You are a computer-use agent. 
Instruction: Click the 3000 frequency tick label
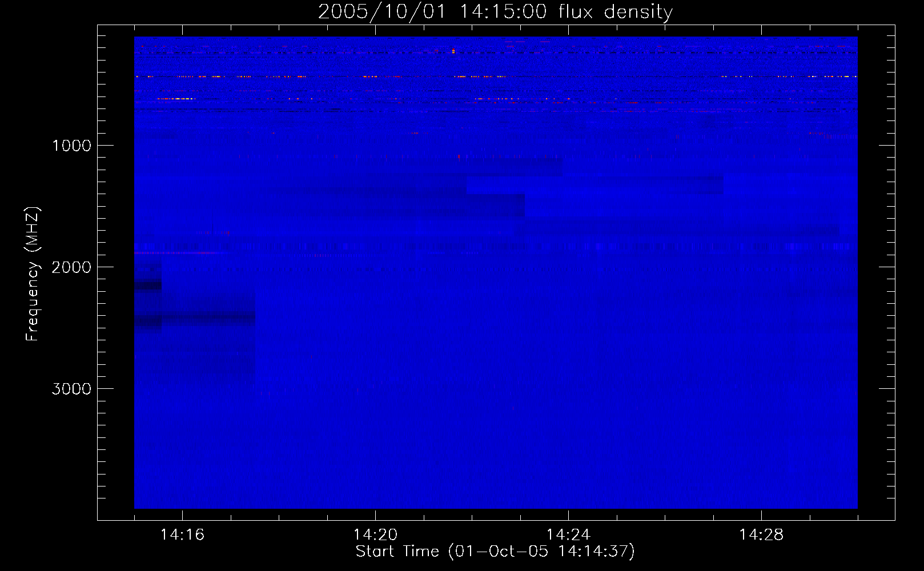tap(71, 389)
